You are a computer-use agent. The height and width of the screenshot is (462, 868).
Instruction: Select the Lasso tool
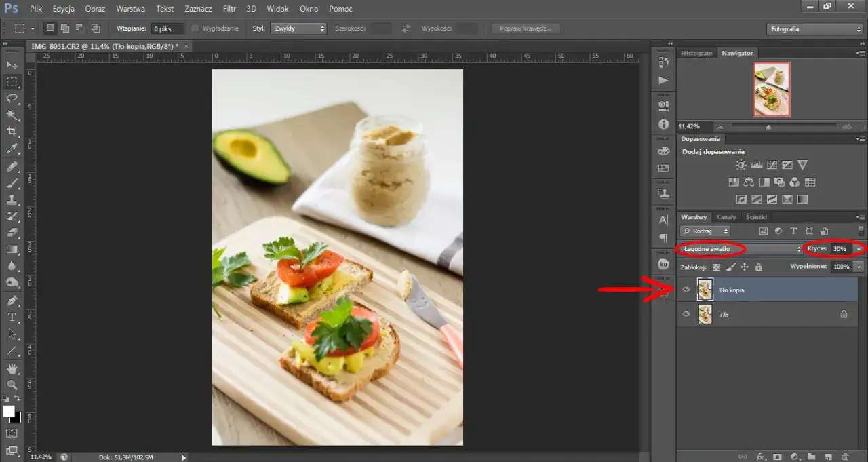point(12,99)
